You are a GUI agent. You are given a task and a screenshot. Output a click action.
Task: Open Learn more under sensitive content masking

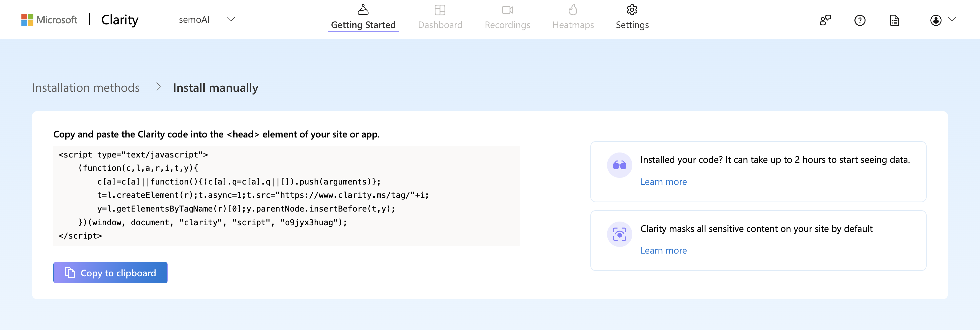[x=663, y=251]
